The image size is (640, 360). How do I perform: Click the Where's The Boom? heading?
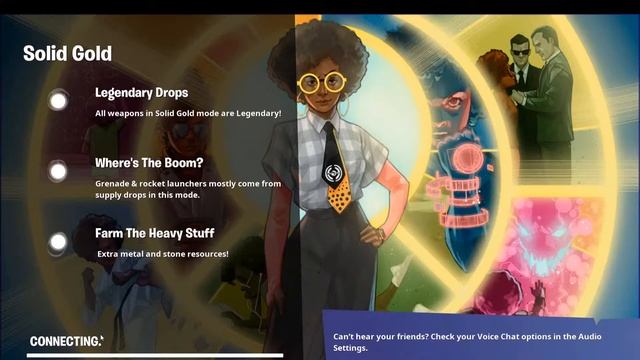click(x=149, y=163)
